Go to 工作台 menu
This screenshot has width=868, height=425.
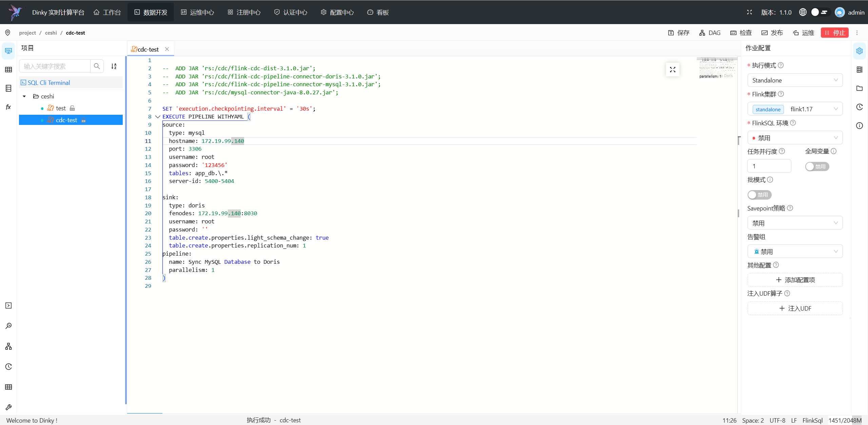pyautogui.click(x=107, y=12)
